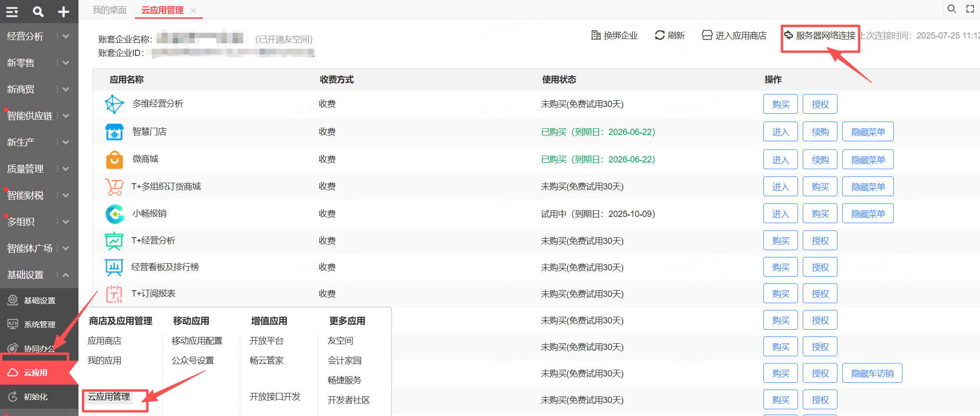This screenshot has height=416, width=980.
Task: Click the 智慧门店 store icon
Action: point(114,132)
